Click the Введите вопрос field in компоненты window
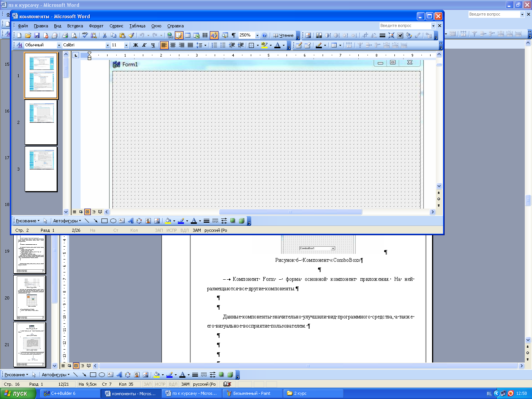Screen dimensions: 532x399 [405, 25]
